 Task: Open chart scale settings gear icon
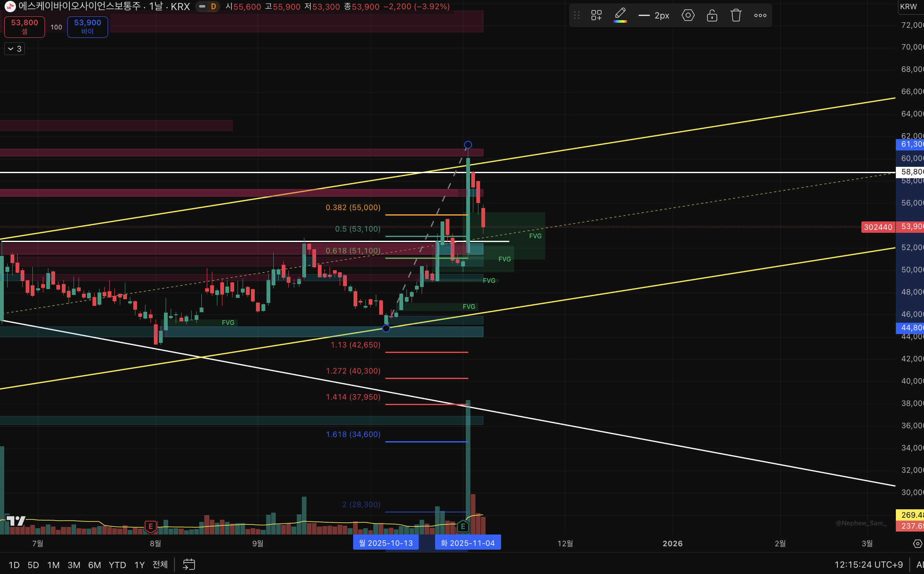pos(917,543)
